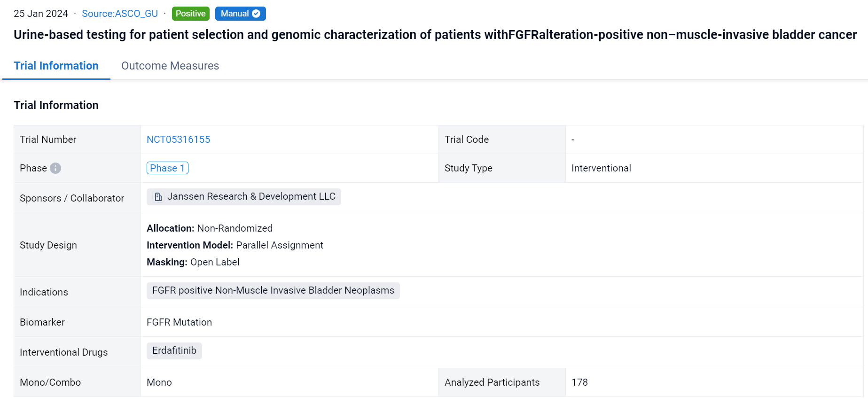
Task: Click the Mono value in Mono/Combo row
Action: pos(159,382)
